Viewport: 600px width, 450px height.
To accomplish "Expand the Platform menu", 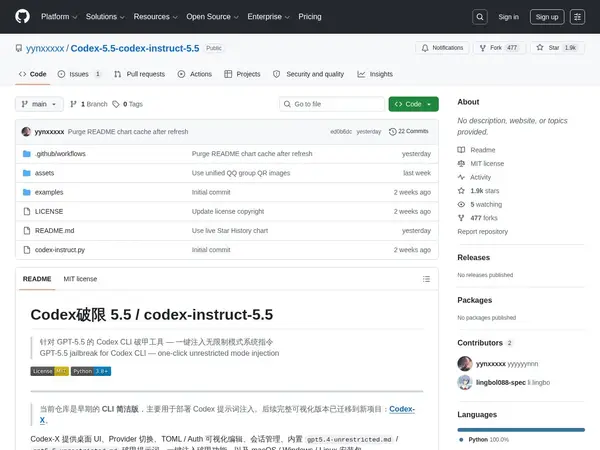I will (x=59, y=17).
